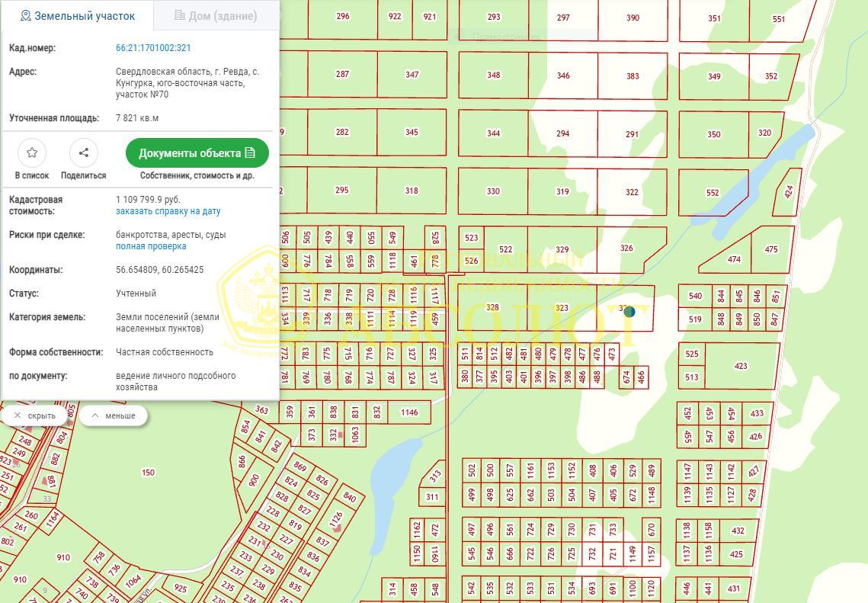Select parcel 551 on map
The image size is (868, 603).
pos(779,19)
